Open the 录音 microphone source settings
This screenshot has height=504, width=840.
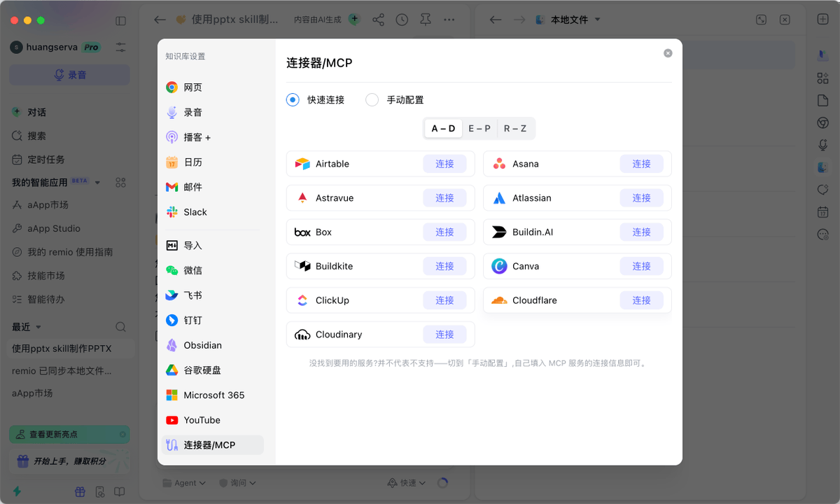[x=213, y=112]
